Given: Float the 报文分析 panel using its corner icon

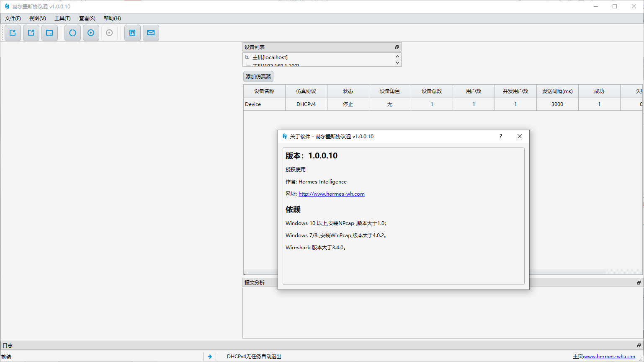Looking at the screenshot, I should pyautogui.click(x=639, y=282).
